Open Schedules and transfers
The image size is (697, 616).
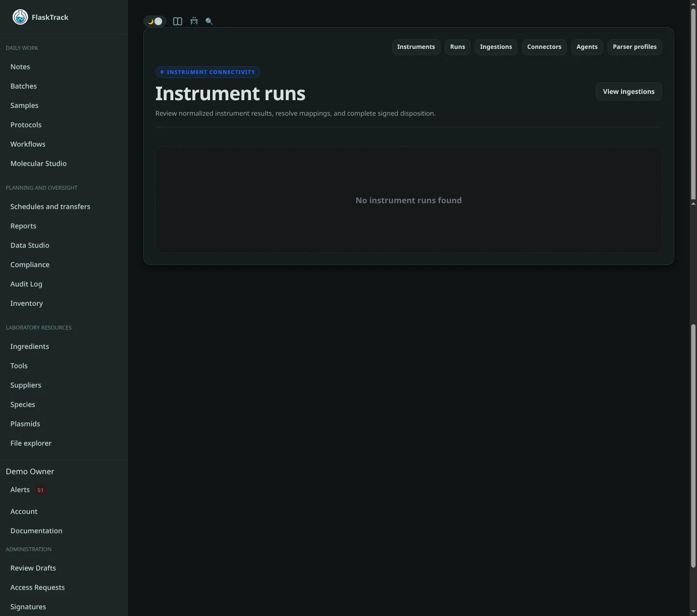(63, 207)
